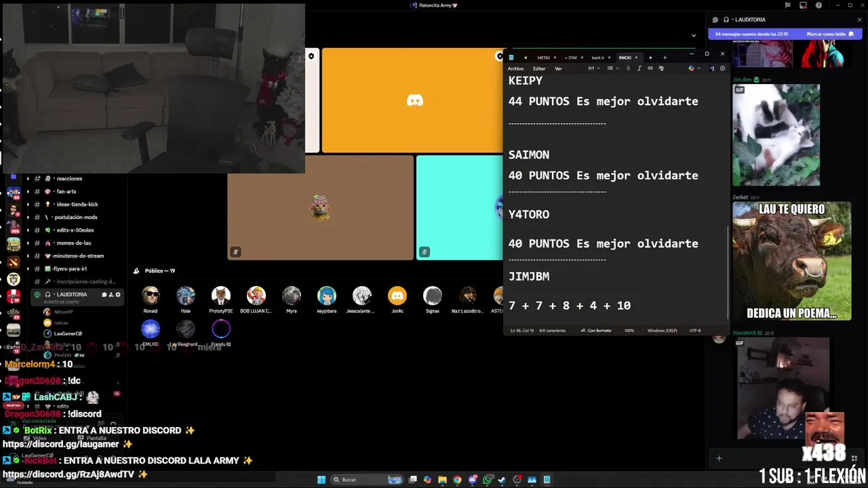Viewport: 868px width, 488px height.
Task: Open LAU TE QUIERO bull meme image
Action: tap(791, 262)
